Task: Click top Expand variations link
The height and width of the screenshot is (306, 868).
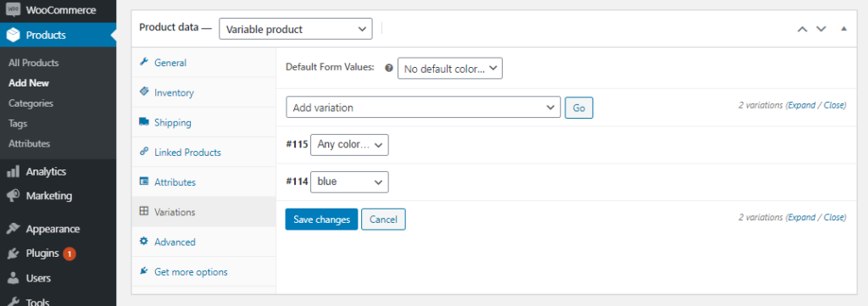Action: pos(802,105)
